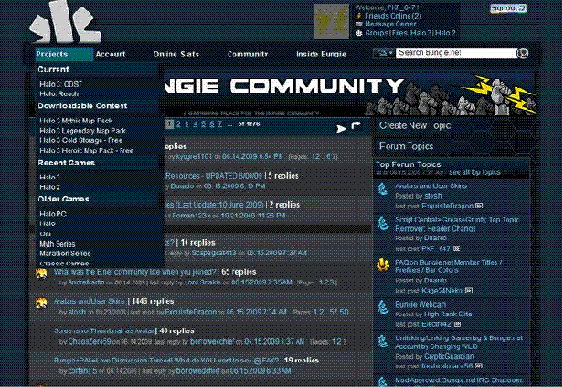Click the last-post icon on FAQ sidebar topic
Viewport: 562px width, 387px height.
[469, 291]
